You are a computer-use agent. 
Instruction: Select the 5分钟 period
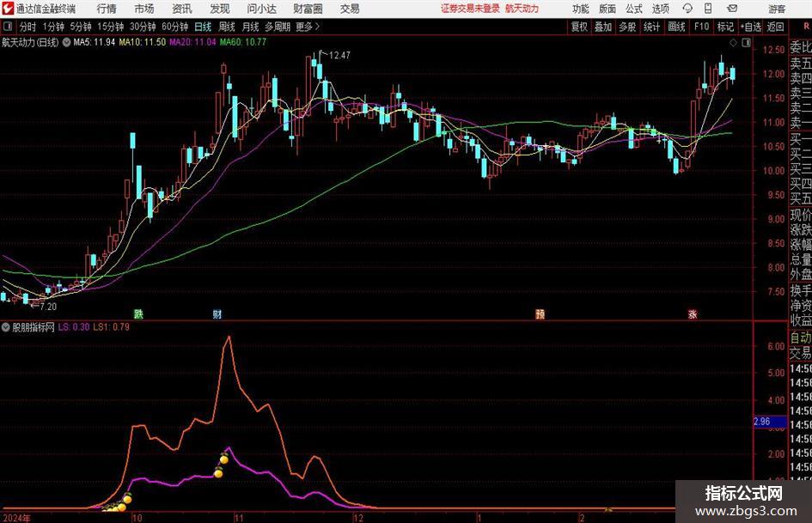(x=81, y=27)
